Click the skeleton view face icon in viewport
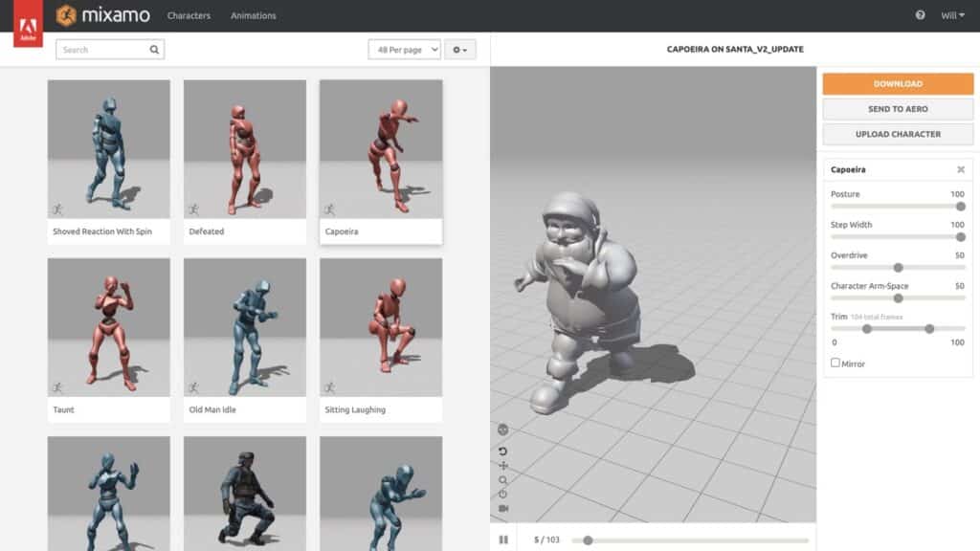980x551 pixels. (503, 430)
